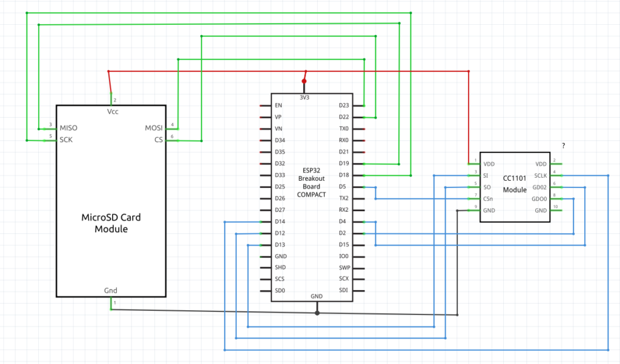Viewport: 620px width, 364px height.
Task: Click the SO pin on CC1101
Action: click(x=487, y=187)
